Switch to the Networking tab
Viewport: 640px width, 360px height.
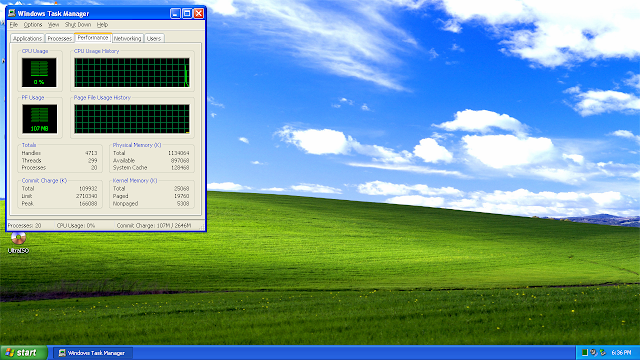click(127, 38)
